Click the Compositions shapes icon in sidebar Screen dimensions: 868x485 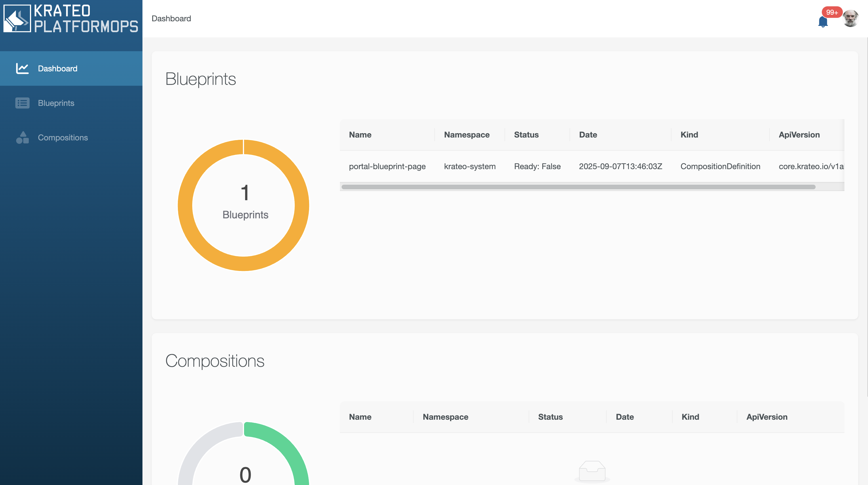22,138
